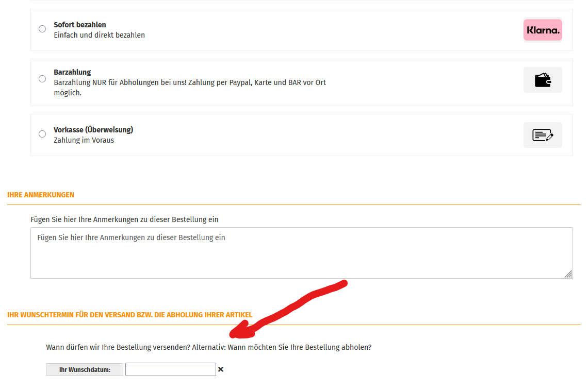Click the "Ihr Wunschdatum:" label

85,369
